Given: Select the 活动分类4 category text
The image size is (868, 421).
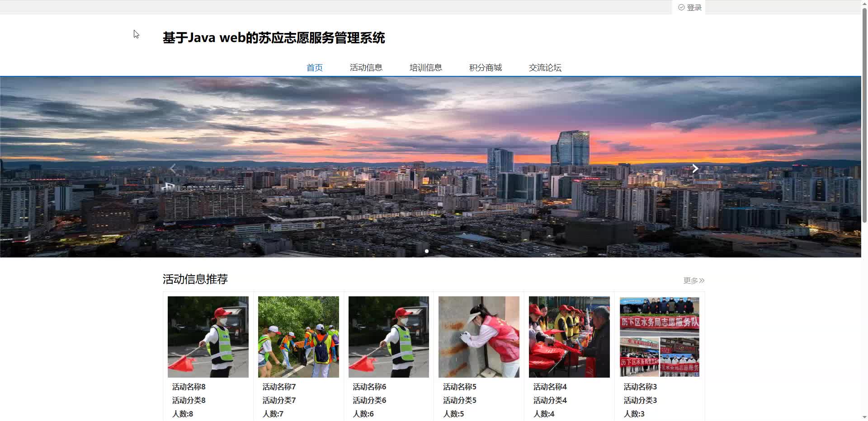Looking at the screenshot, I should (550, 400).
